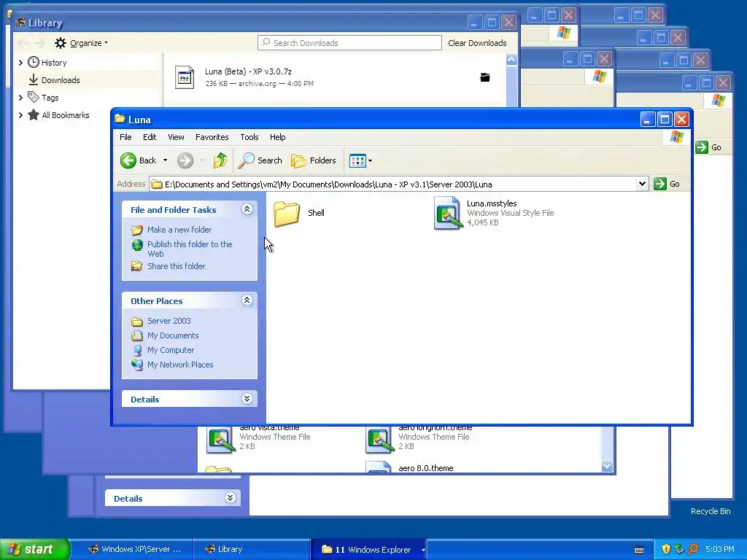The width and height of the screenshot is (747, 560).
Task: Expand the History tree item in Library
Action: click(20, 63)
